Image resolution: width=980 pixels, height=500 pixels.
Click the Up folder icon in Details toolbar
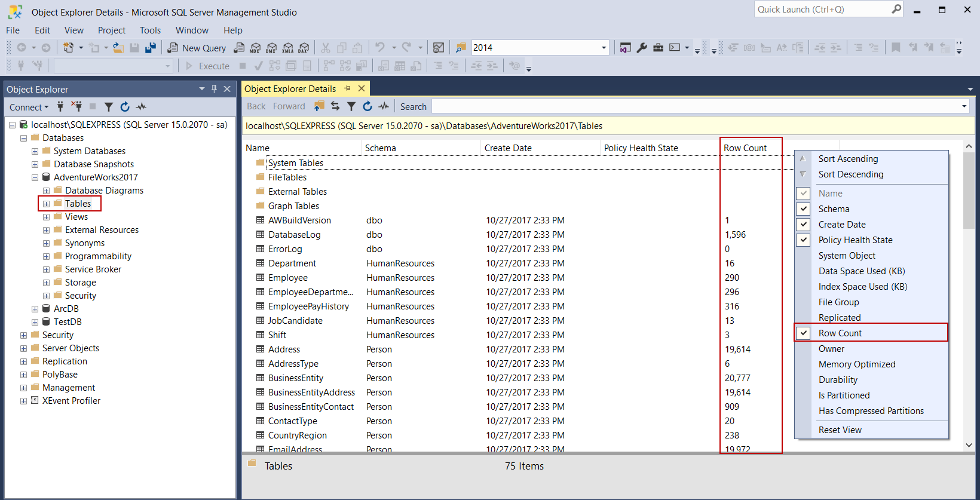pyautogui.click(x=319, y=106)
